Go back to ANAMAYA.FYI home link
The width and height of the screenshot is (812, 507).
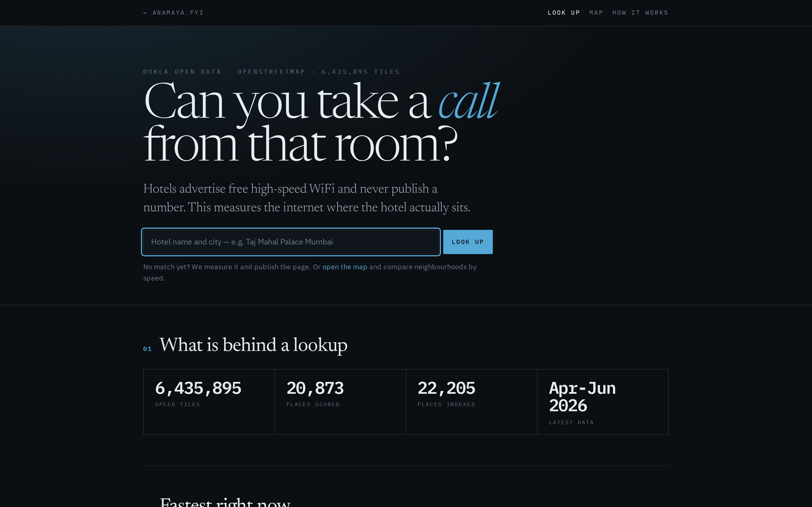[173, 13]
